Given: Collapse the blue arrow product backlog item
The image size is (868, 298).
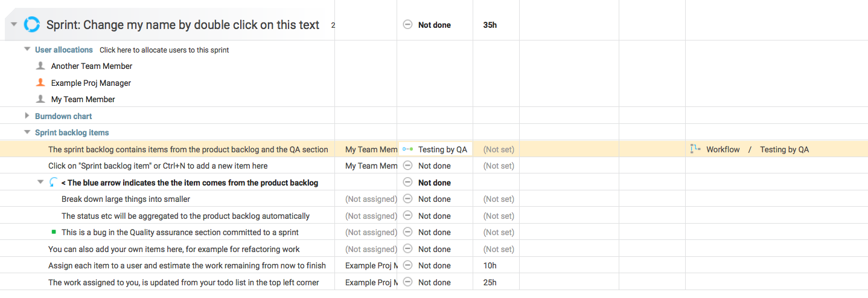Looking at the screenshot, I should 40,183.
